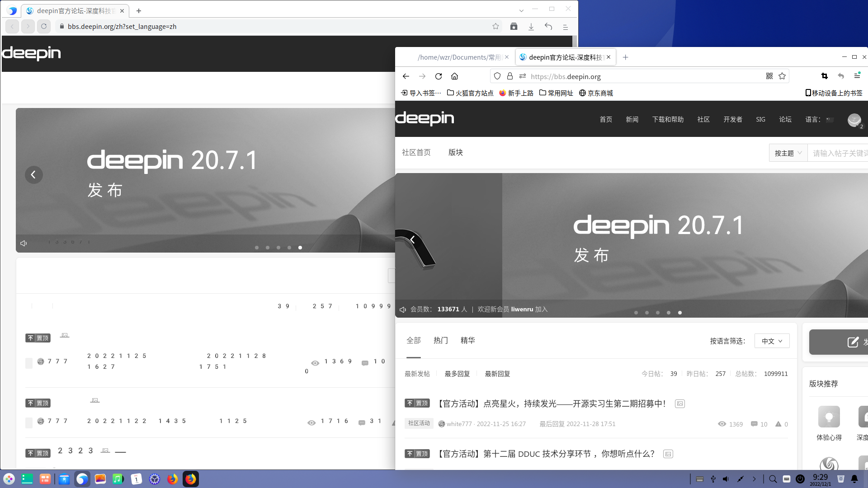The height and width of the screenshot is (488, 868).
Task: Mute the banner carousel speaker icon
Action: click(403, 309)
